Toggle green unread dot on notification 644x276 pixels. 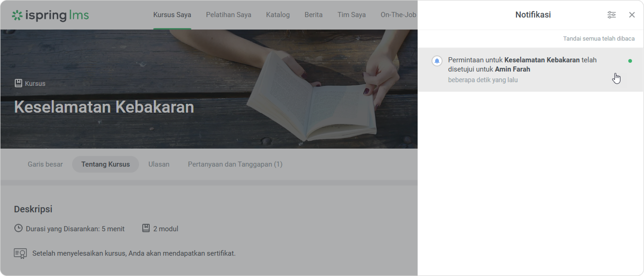630,61
